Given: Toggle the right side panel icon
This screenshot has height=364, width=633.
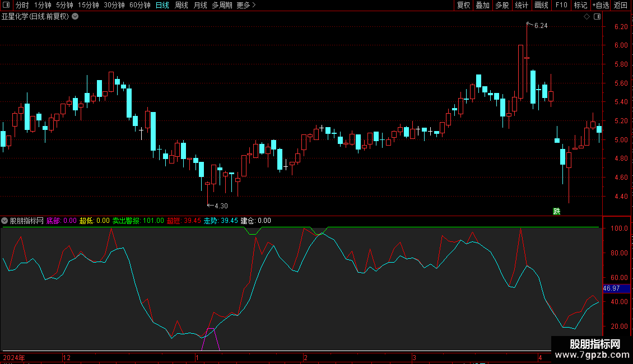Looking at the screenshot, I should pyautogui.click(x=597, y=17).
